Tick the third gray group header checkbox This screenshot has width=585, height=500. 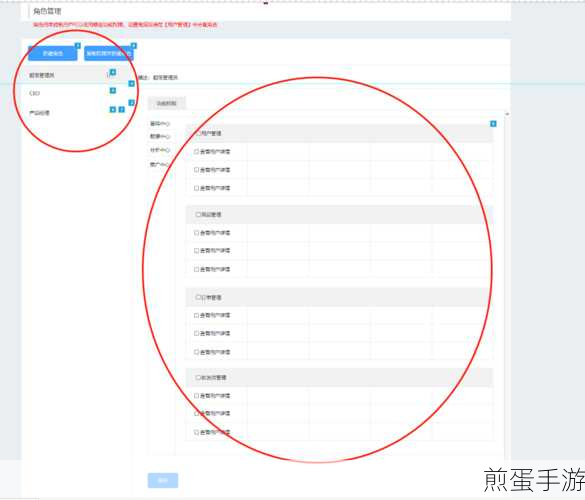pyautogui.click(x=198, y=297)
